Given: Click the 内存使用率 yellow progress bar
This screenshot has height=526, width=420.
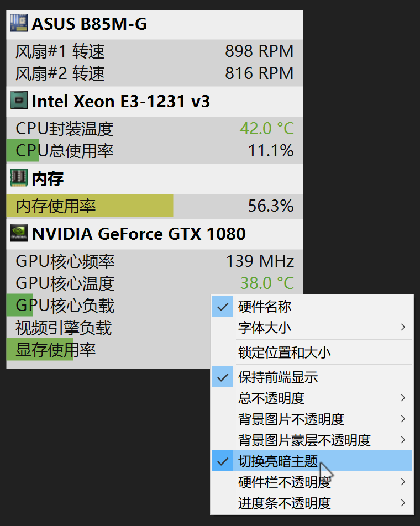Looking at the screenshot, I should coord(90,206).
